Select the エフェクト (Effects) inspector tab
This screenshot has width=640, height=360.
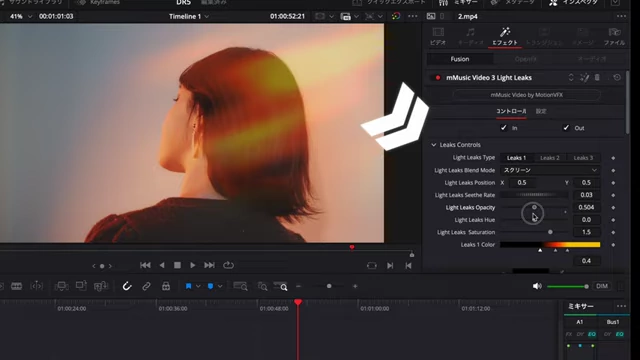tap(504, 36)
